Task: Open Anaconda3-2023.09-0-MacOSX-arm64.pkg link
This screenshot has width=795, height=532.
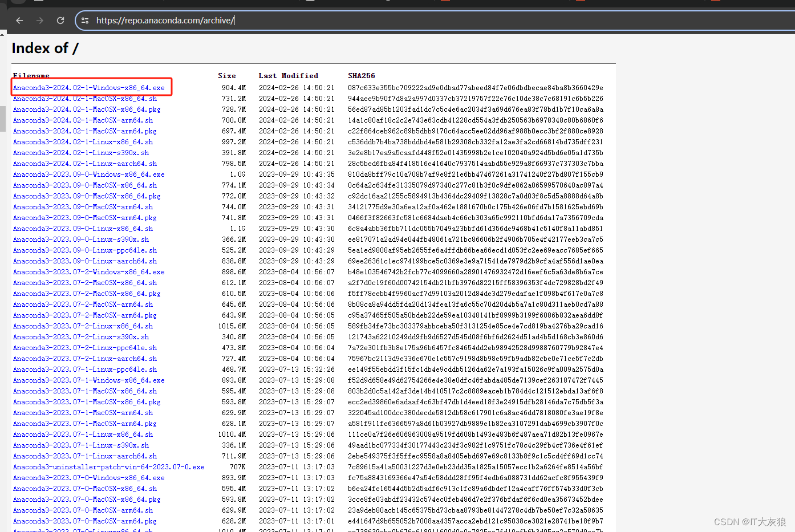Action: 85,218
